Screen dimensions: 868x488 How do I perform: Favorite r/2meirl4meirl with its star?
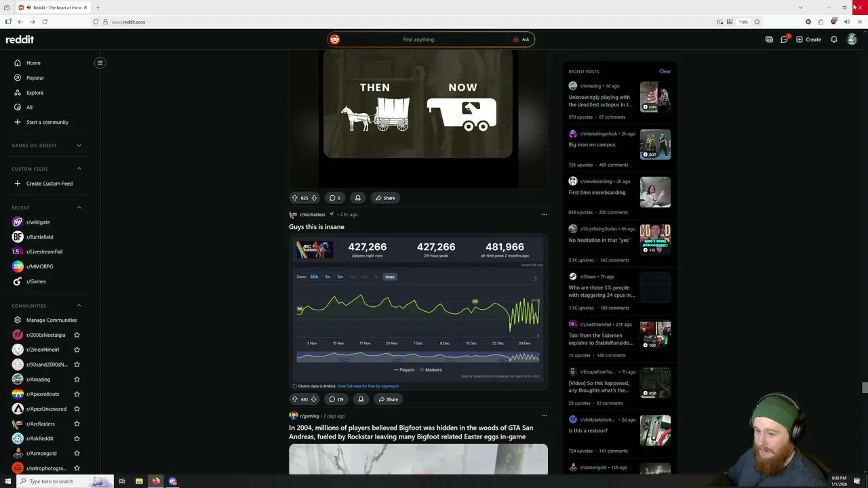77,350
